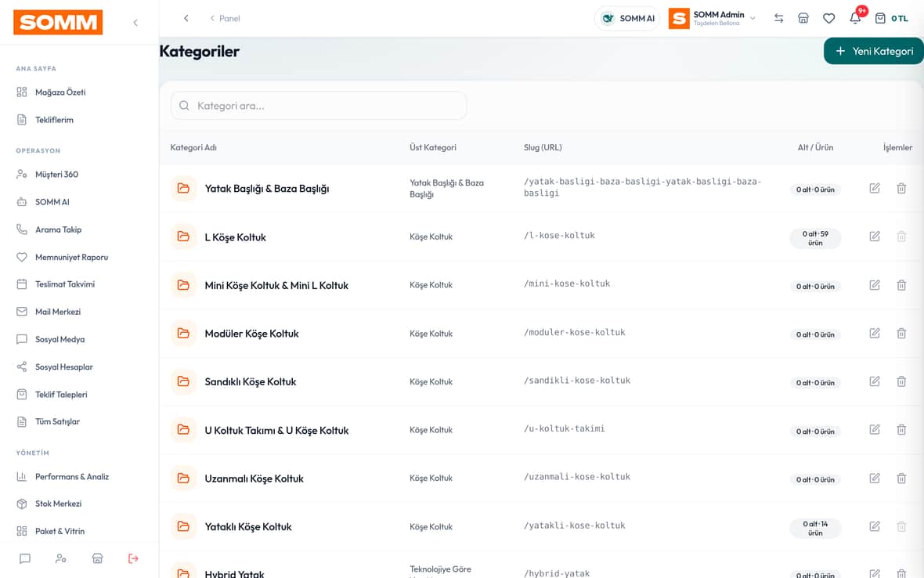Viewport: 924px width, 578px height.
Task: Click the storefront icon in top bar
Action: (x=803, y=18)
